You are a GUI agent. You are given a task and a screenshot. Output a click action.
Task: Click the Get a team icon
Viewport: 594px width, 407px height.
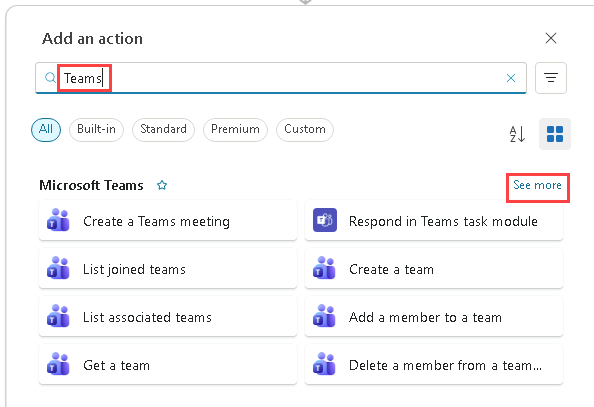[x=58, y=364]
